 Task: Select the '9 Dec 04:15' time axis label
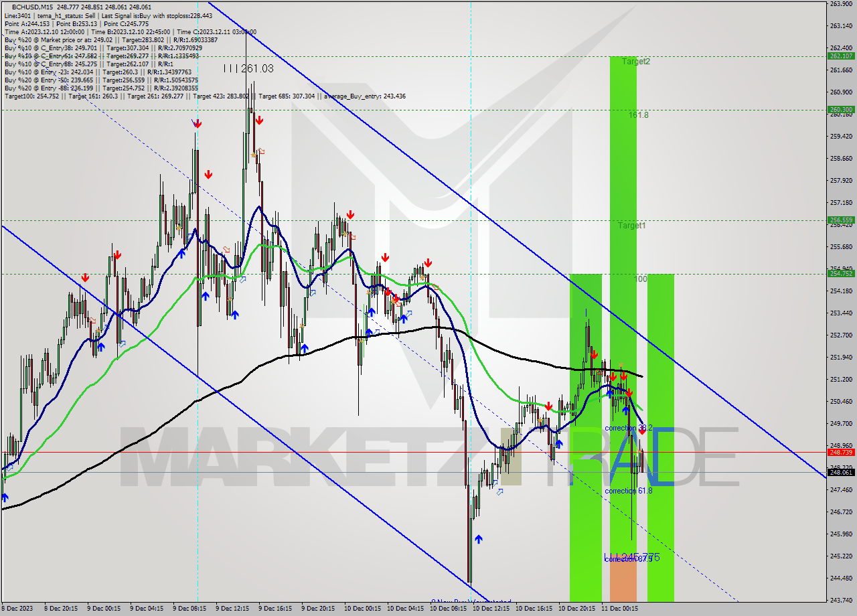[147, 609]
